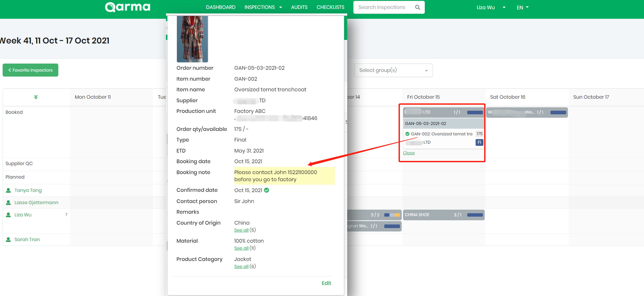Click the Qarma logo

click(x=128, y=7)
